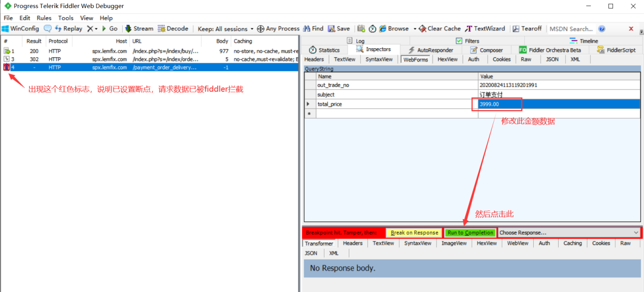This screenshot has height=292, width=644.
Task: Open the Choose Response dropdown
Action: 568,233
